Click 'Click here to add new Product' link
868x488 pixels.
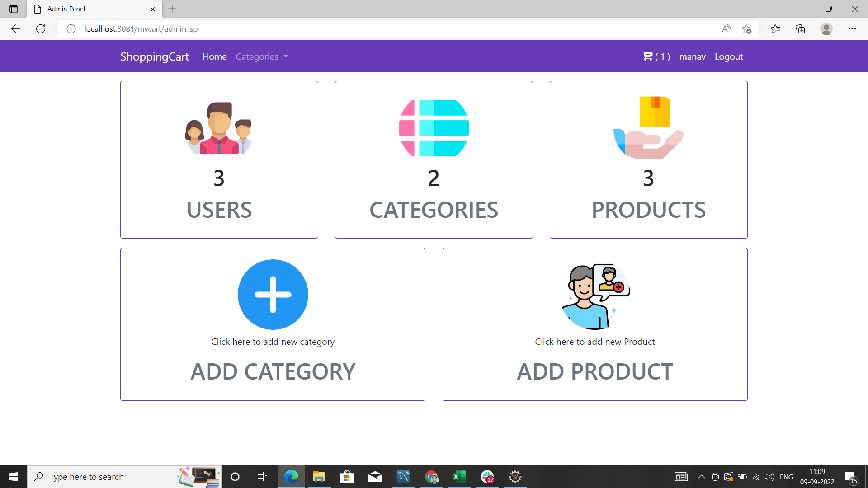tap(594, 342)
